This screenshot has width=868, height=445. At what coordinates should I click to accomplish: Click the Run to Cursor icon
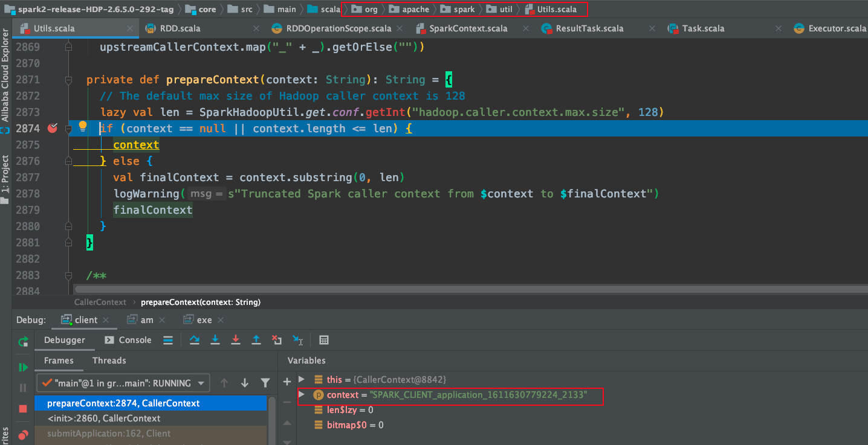point(297,340)
